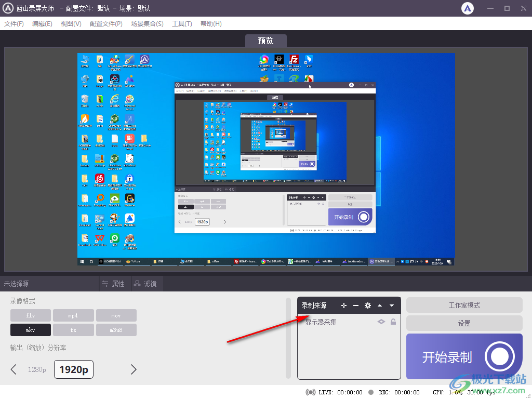Click the vertical scrollbar beside format panel
This screenshot has height=399, width=532.
pyautogui.click(x=288, y=338)
